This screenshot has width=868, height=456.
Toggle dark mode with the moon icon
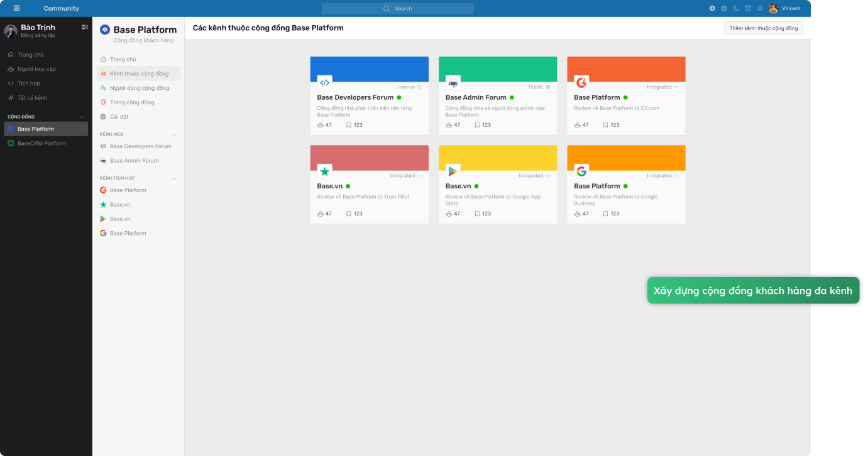tap(736, 8)
